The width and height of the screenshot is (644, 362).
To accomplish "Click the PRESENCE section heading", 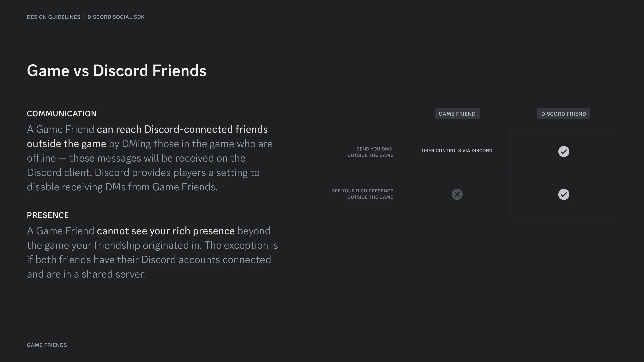I will click(x=48, y=215).
